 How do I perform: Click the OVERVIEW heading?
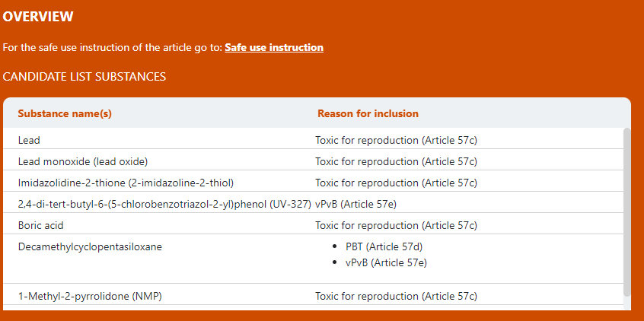pyautogui.click(x=38, y=17)
